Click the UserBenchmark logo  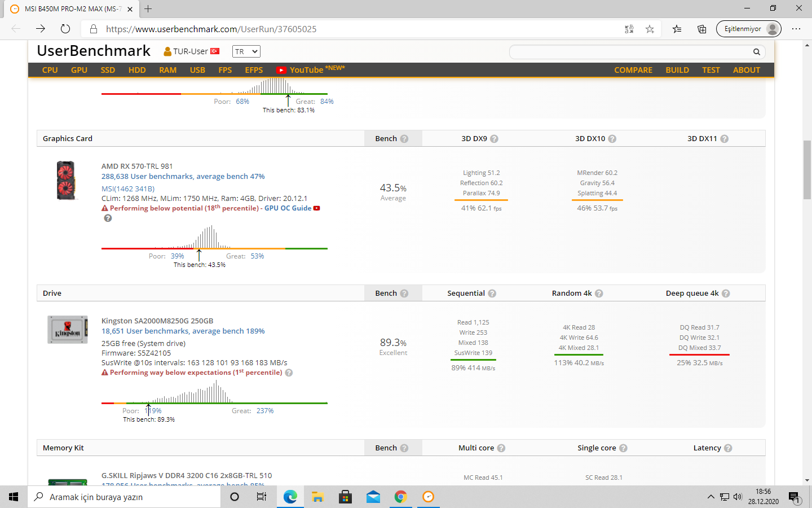[94, 51]
